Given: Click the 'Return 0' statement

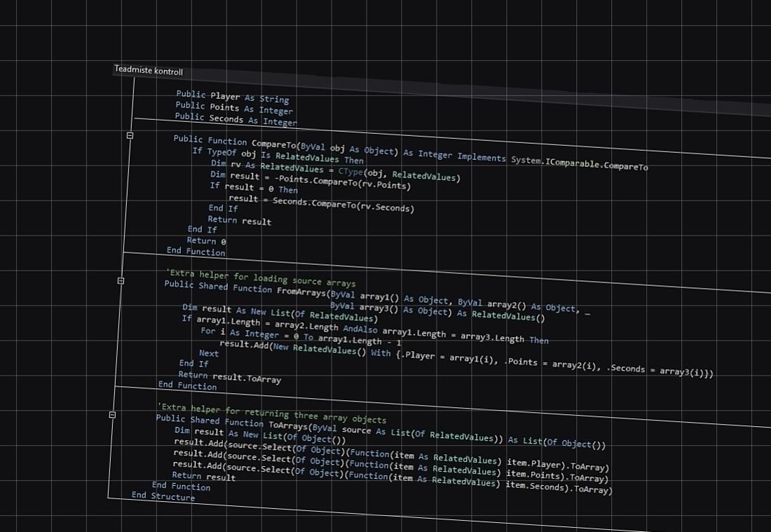Looking at the screenshot, I should point(206,240).
